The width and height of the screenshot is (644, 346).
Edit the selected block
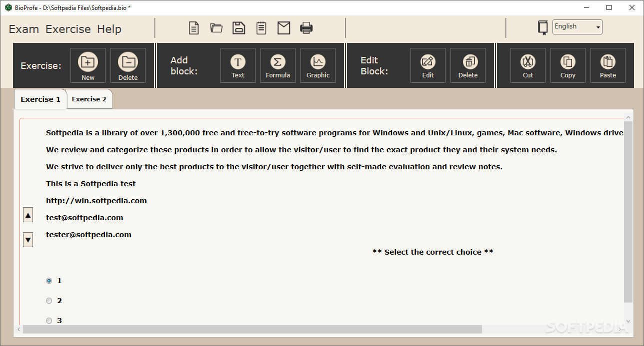pos(428,65)
